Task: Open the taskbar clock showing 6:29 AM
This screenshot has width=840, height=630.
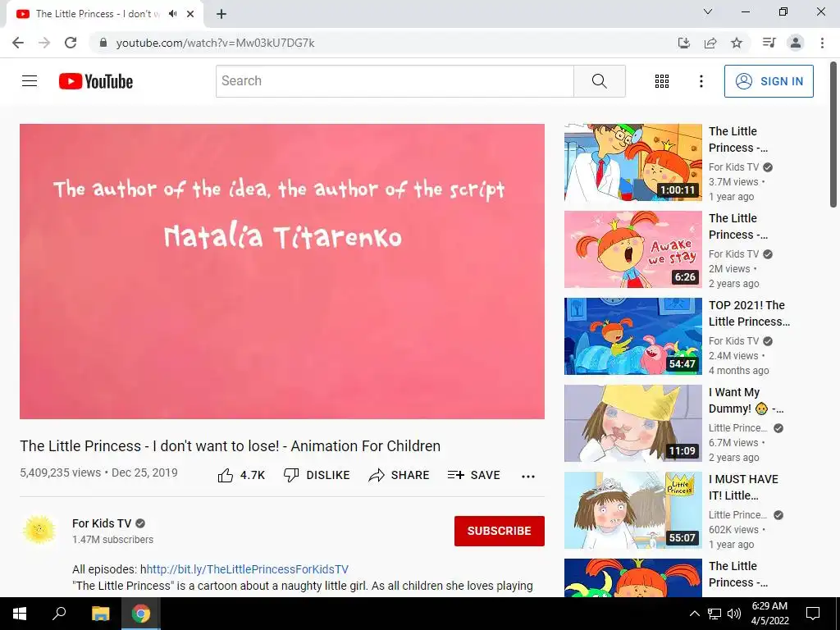Action: [x=769, y=614]
